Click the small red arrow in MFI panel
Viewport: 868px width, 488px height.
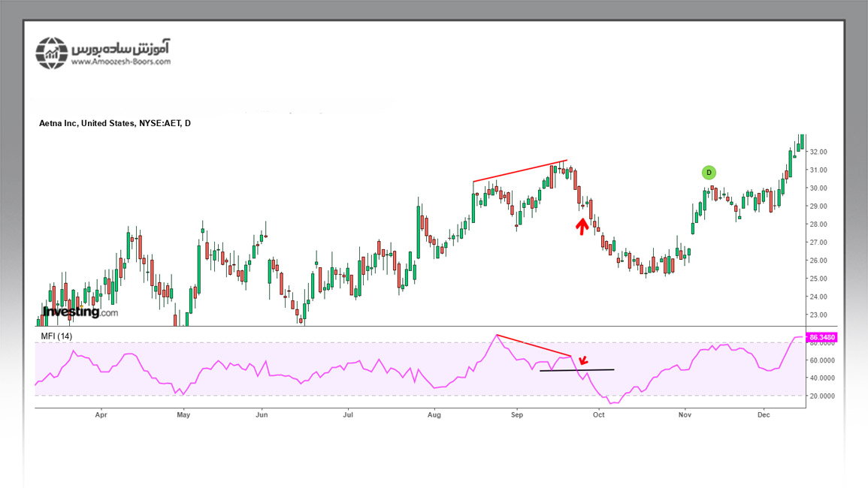click(582, 360)
